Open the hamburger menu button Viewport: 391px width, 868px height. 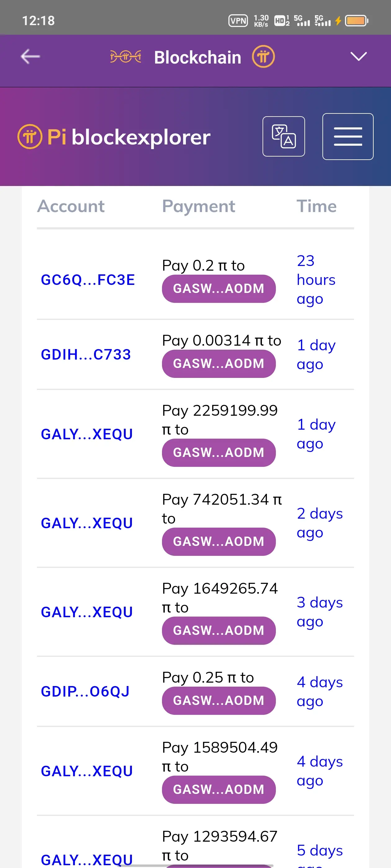point(348,136)
